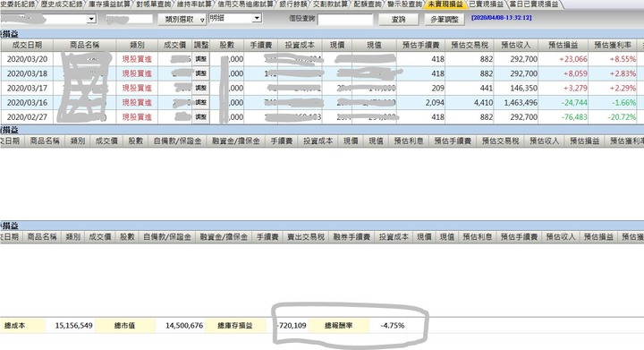Click the 融券手續費 column header
Screen dimensions: 644x350
pos(352,237)
